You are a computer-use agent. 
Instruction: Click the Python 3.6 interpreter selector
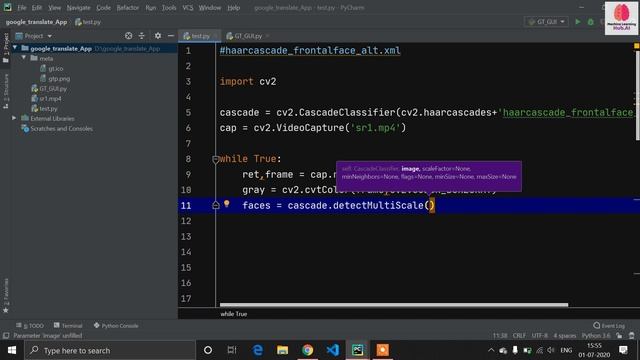(596, 336)
